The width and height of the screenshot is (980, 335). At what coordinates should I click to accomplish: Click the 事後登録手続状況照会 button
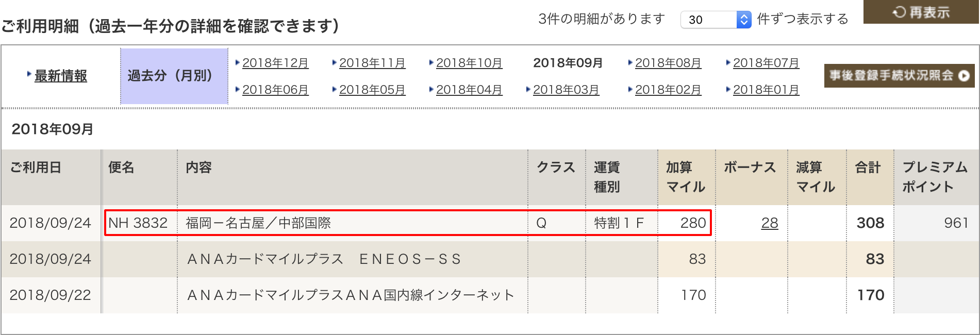899,76
